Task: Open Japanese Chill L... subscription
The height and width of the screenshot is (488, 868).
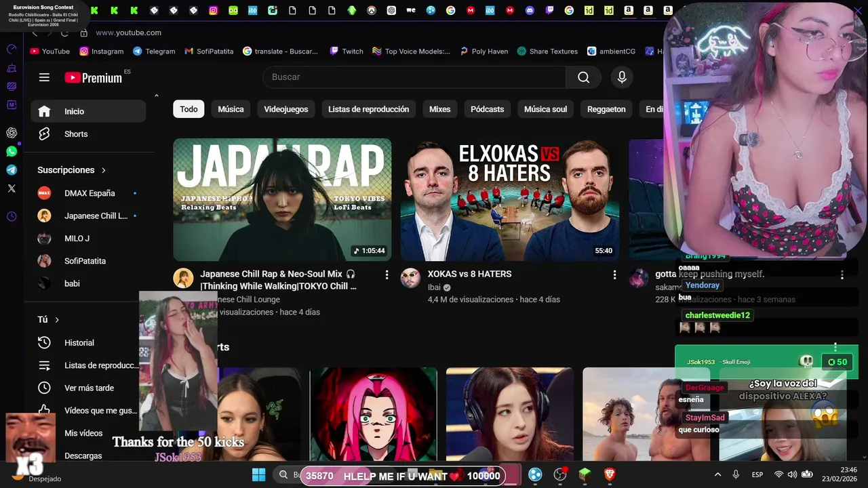Action: pos(88,216)
